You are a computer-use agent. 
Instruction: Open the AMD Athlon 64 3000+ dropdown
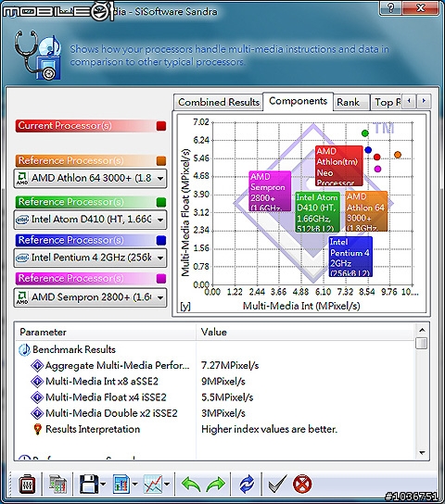90,179
